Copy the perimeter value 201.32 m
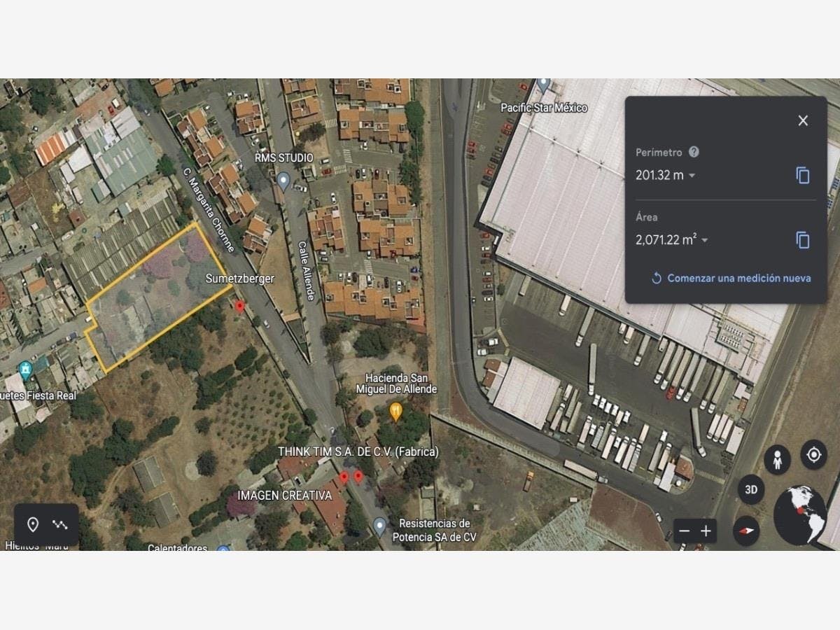This screenshot has width=840, height=630. [803, 175]
